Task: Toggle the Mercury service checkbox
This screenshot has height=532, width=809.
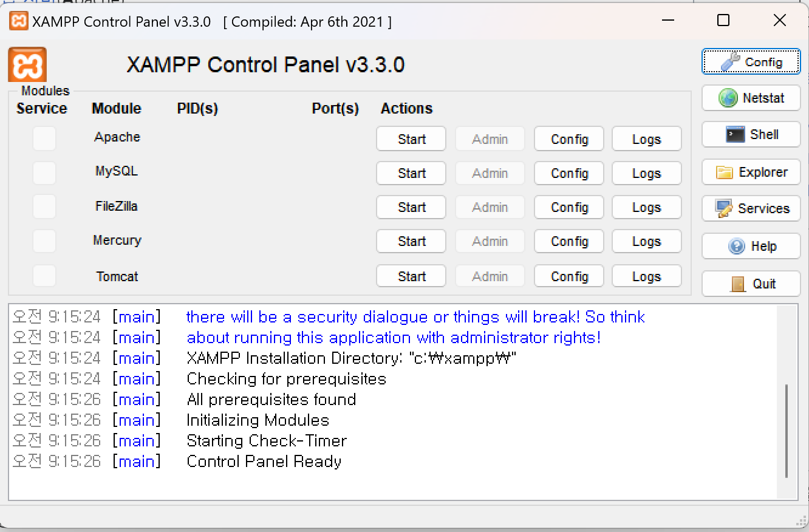Action: coord(44,241)
